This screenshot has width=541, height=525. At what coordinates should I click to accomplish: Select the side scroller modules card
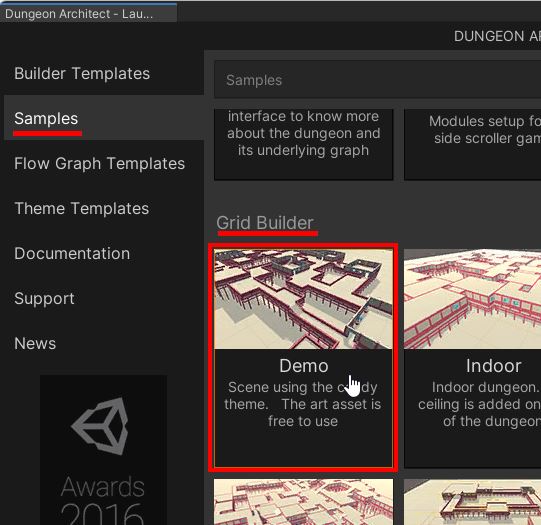(x=472, y=144)
